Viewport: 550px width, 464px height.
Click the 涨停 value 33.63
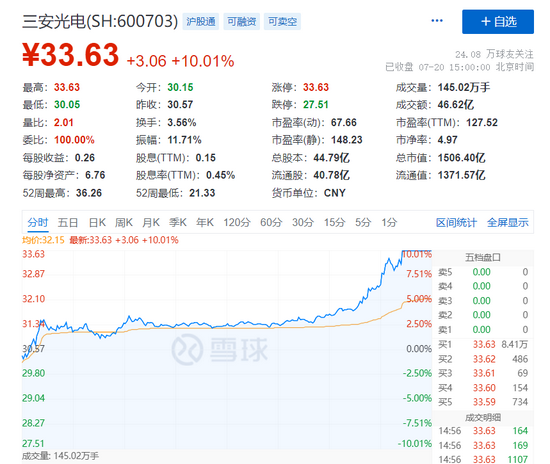click(x=316, y=87)
